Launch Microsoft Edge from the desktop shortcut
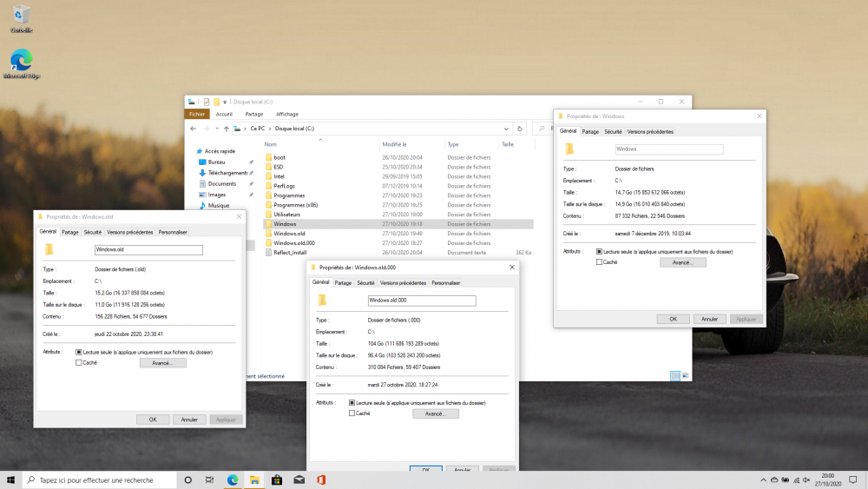The image size is (868, 489). click(x=21, y=62)
